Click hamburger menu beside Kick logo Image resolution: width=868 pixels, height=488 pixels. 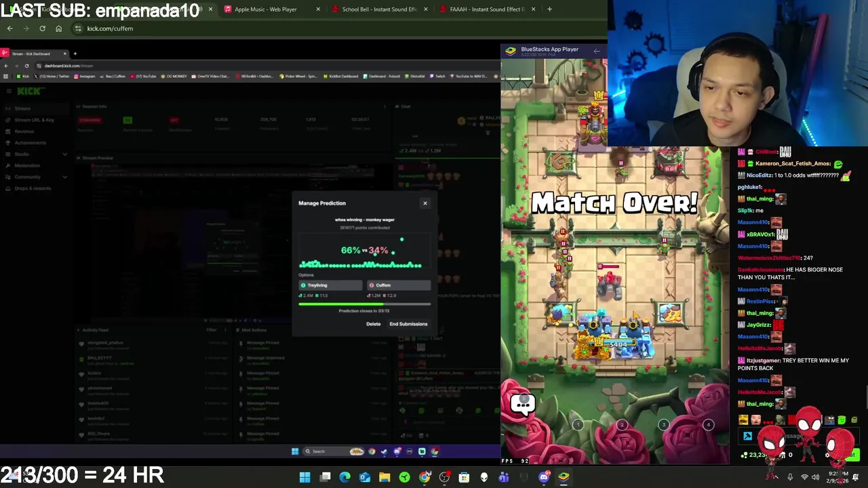click(7, 91)
